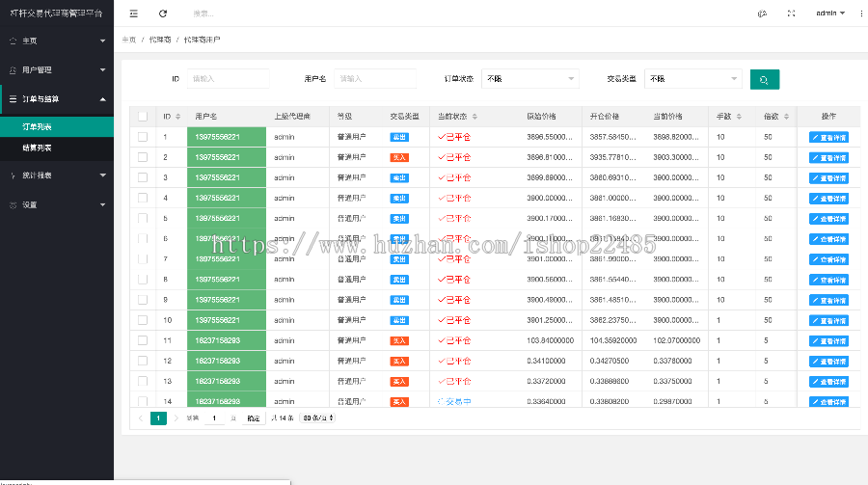The width and height of the screenshot is (868, 485).
Task: Click 卖出 tag in row 1
Action: (399, 137)
